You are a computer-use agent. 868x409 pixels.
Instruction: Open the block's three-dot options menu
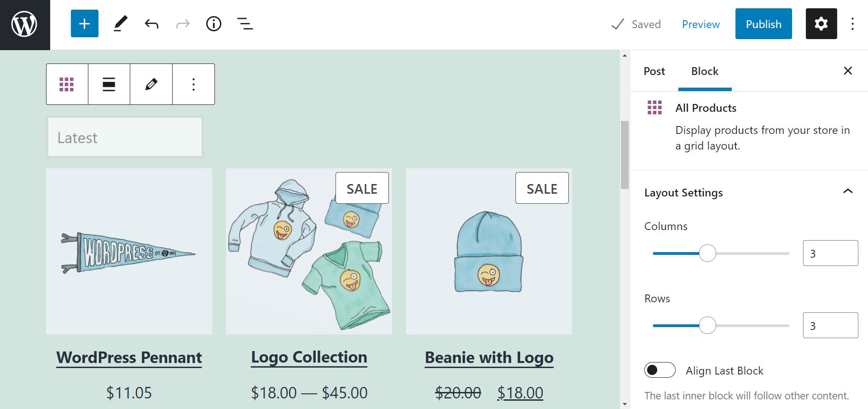(193, 84)
